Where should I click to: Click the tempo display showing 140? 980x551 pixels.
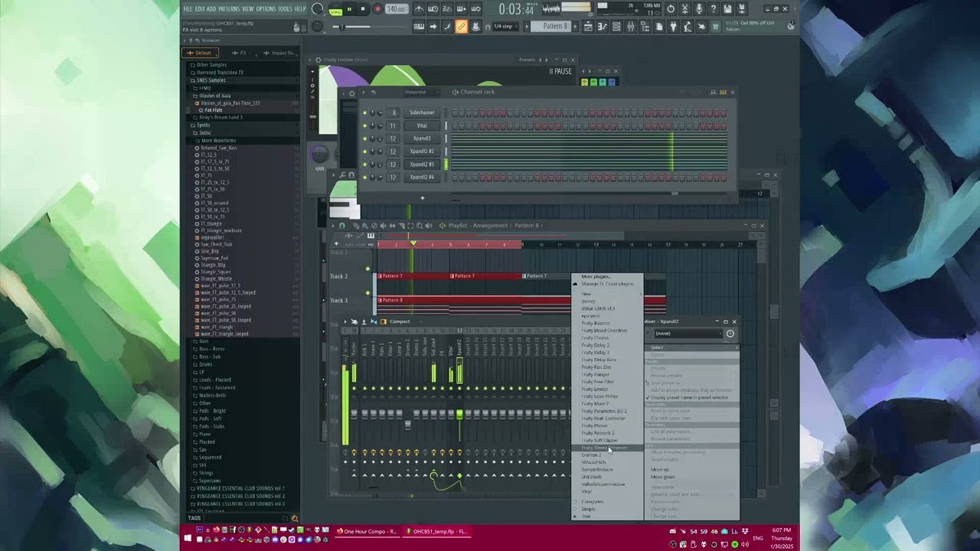(397, 9)
